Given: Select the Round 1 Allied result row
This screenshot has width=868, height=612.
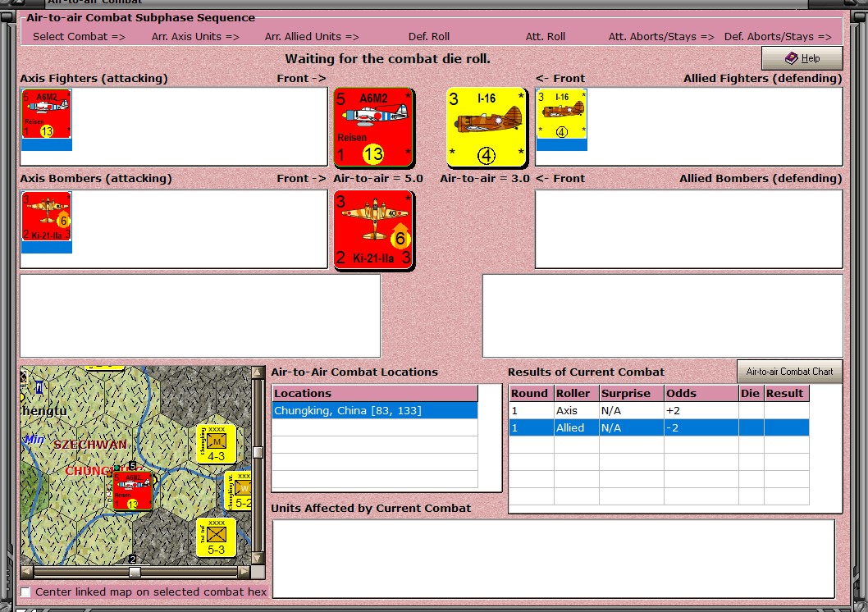Looking at the screenshot, I should pyautogui.click(x=659, y=427).
